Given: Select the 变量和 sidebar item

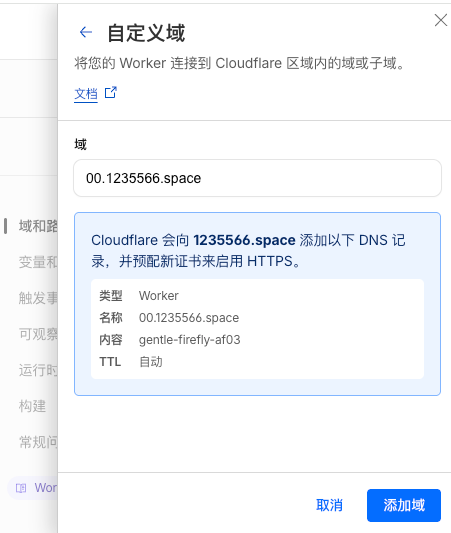Looking at the screenshot, I should pyautogui.click(x=38, y=262).
